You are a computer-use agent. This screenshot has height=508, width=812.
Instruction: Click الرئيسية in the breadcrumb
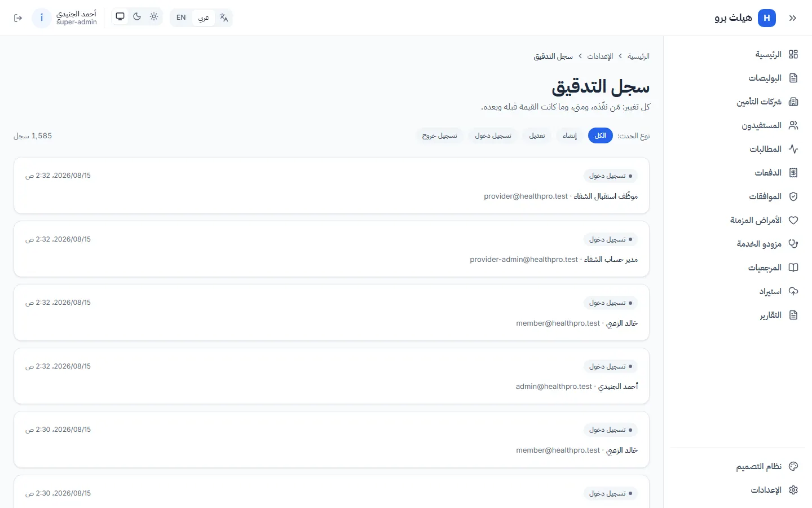pos(639,56)
